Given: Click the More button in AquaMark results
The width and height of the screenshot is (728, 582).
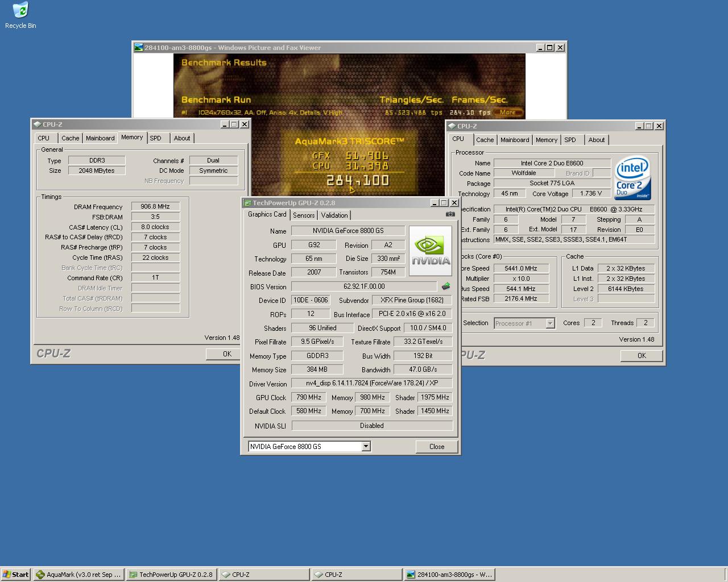Looking at the screenshot, I should click(508, 113).
